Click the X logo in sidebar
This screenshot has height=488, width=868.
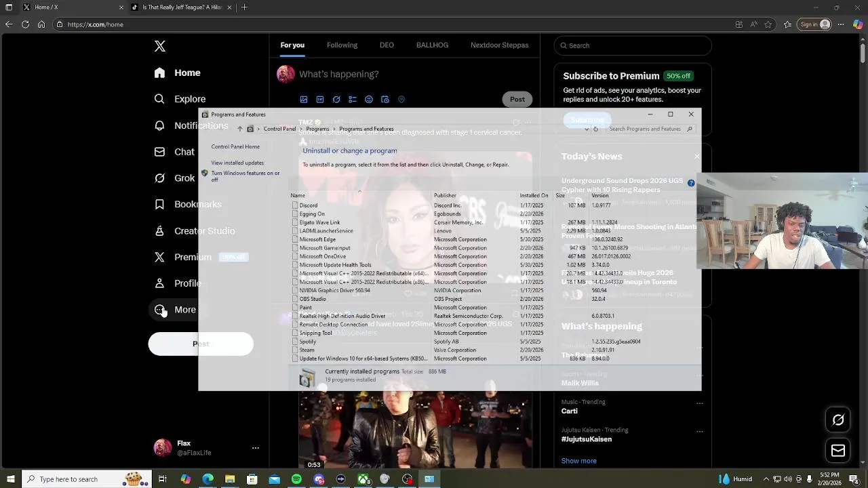160,46
